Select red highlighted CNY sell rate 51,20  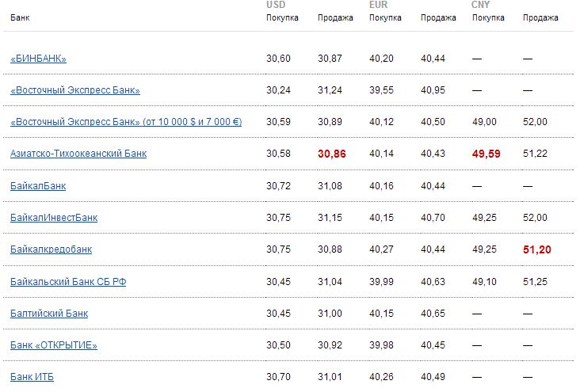[x=537, y=249]
